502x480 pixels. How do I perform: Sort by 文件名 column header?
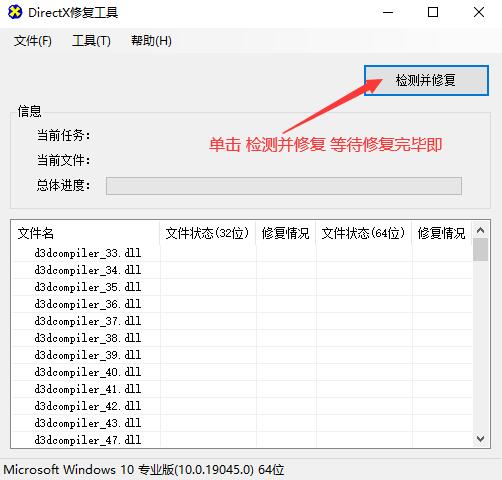coord(86,233)
